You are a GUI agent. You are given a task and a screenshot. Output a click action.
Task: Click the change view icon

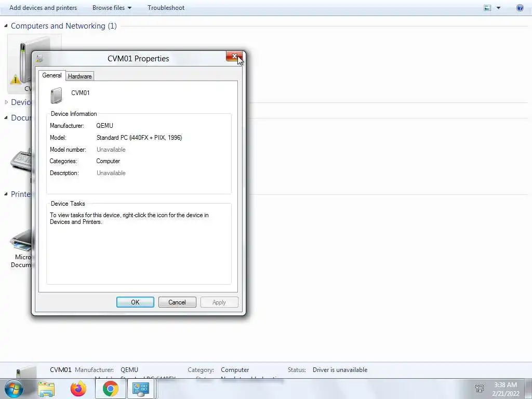(487, 8)
